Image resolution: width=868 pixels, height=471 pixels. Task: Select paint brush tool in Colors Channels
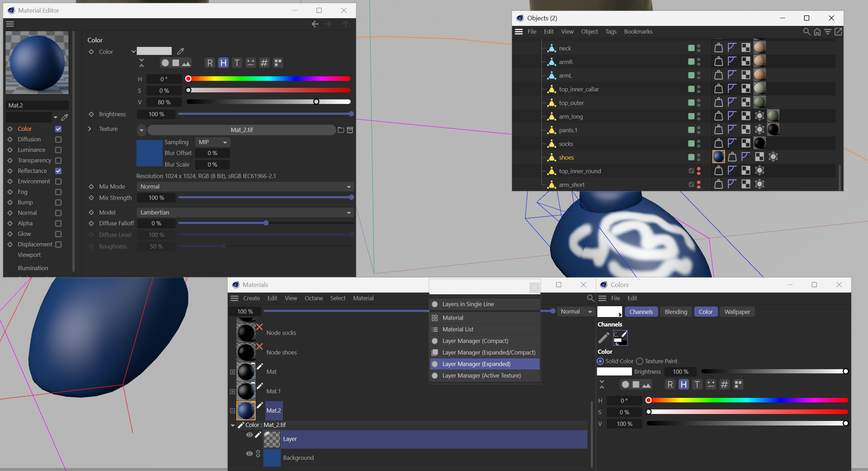pos(604,338)
